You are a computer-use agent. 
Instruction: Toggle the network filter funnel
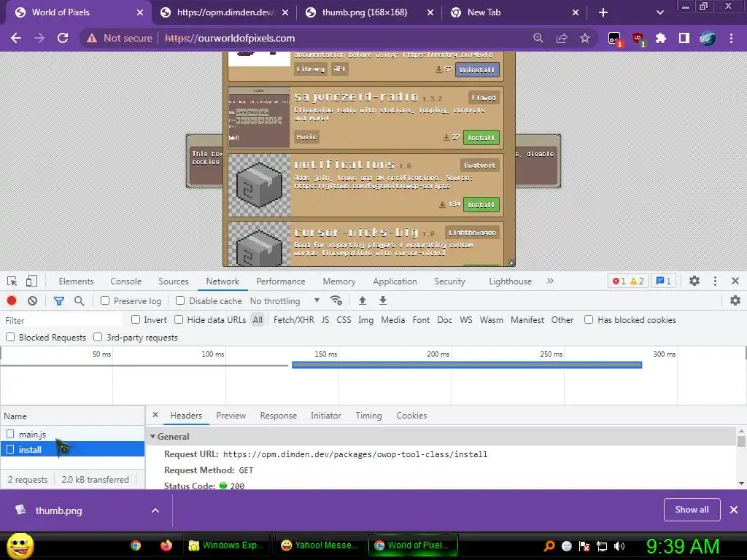[58, 300]
